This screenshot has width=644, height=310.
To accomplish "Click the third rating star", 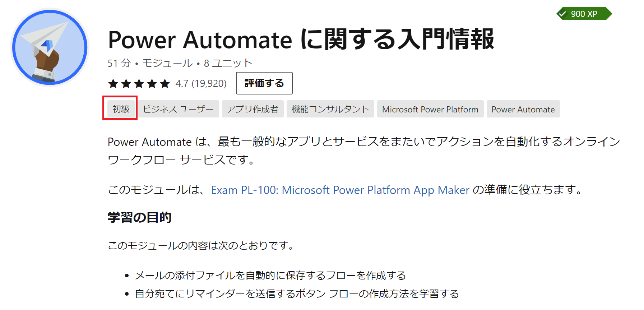I will tap(139, 84).
